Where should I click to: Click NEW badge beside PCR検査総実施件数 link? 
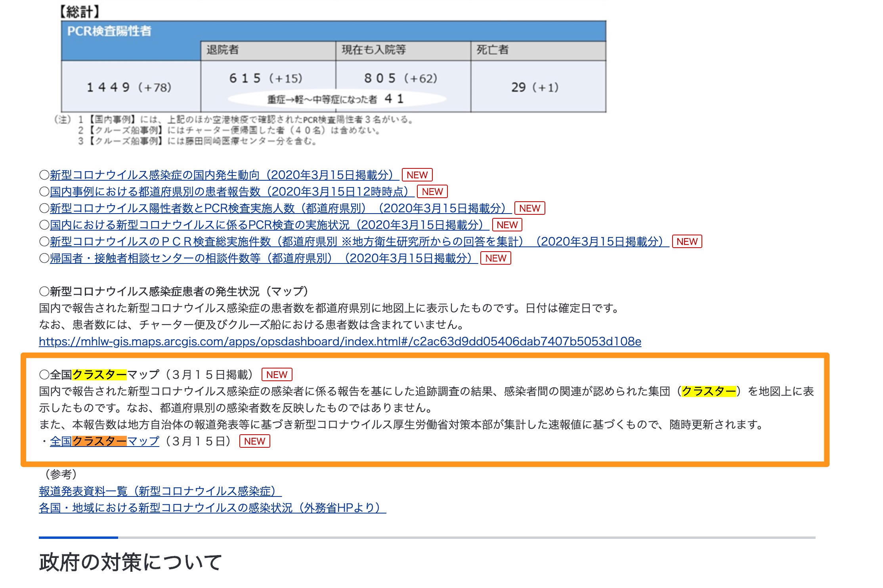[687, 242]
